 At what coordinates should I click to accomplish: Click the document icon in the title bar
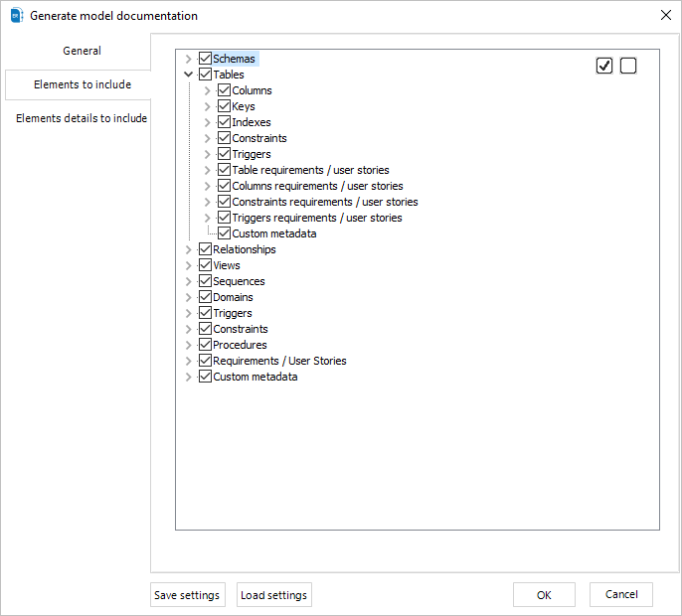pos(17,16)
